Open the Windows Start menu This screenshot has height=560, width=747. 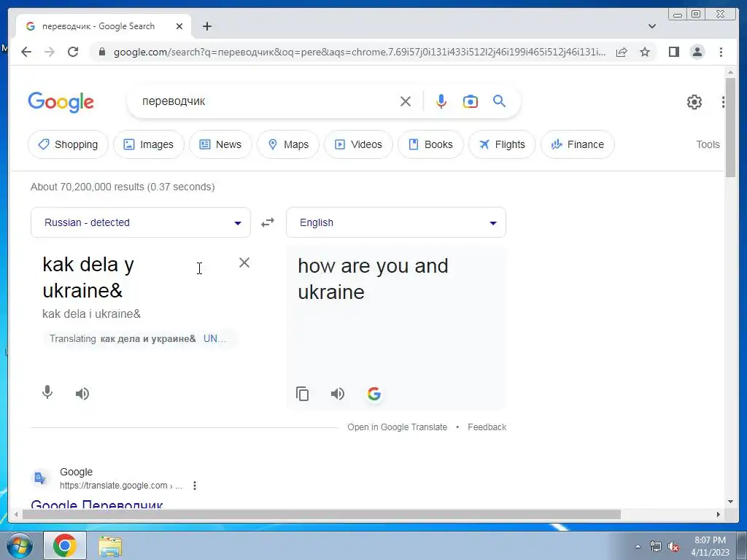(x=19, y=545)
